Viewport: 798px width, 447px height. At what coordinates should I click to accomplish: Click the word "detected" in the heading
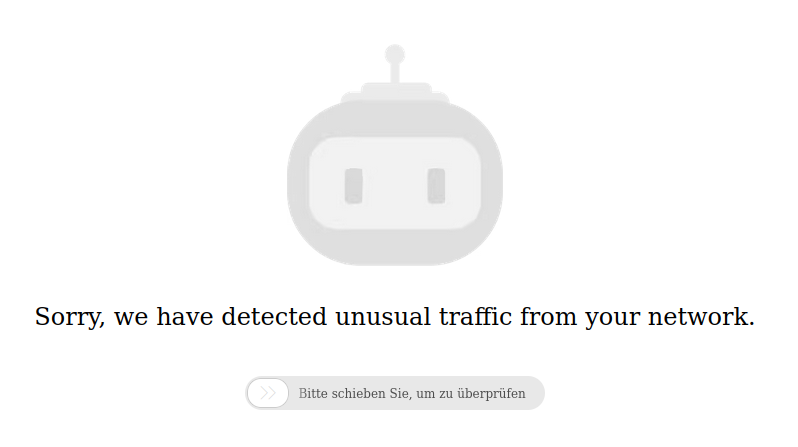coord(274,317)
